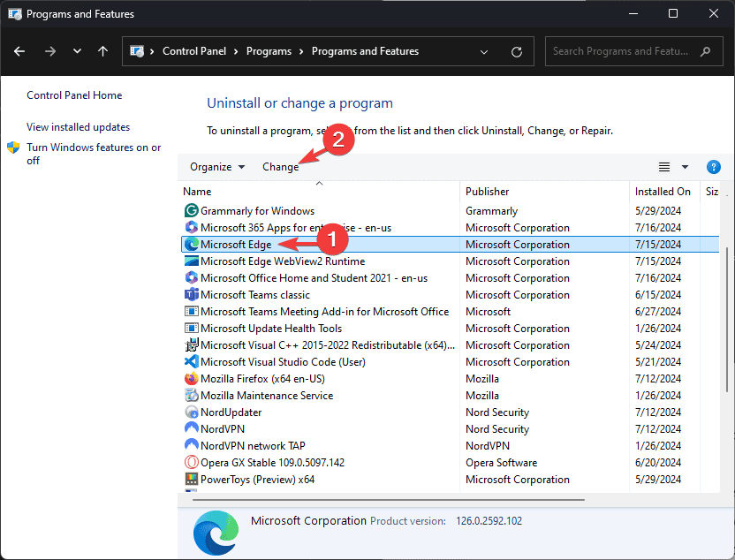The width and height of the screenshot is (735, 560).
Task: Click Microsoft Update Health Tools icon
Action: [x=191, y=329]
